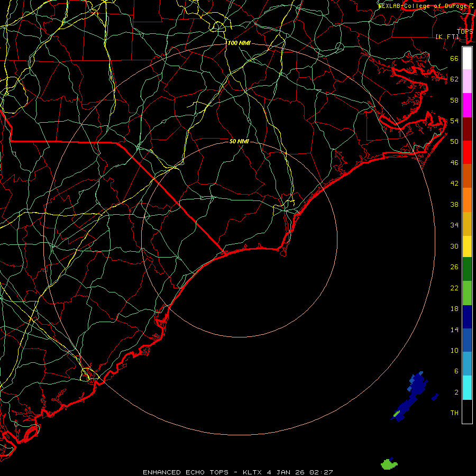Click the green echo blob at bottom edge

389,463
